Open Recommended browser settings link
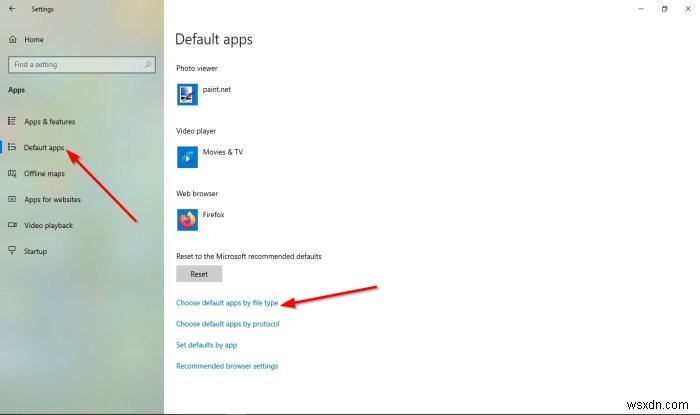Image resolution: width=700 pixels, height=415 pixels. pyautogui.click(x=227, y=366)
